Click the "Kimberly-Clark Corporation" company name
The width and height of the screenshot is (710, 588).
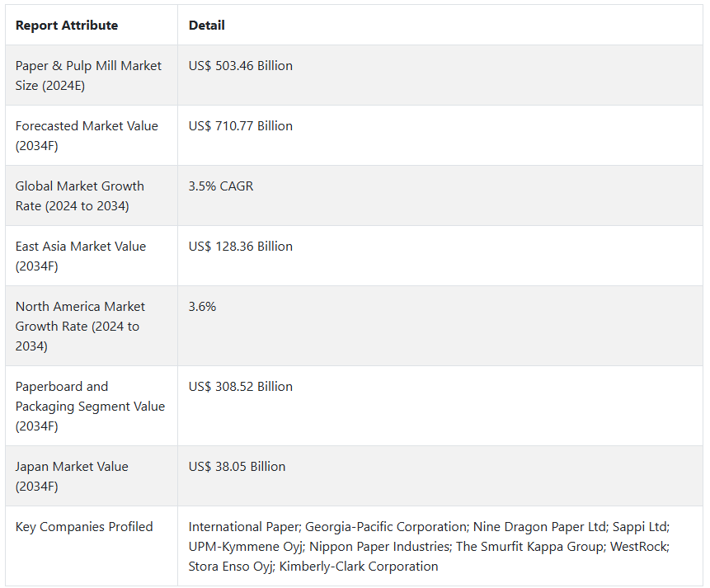coord(359,567)
